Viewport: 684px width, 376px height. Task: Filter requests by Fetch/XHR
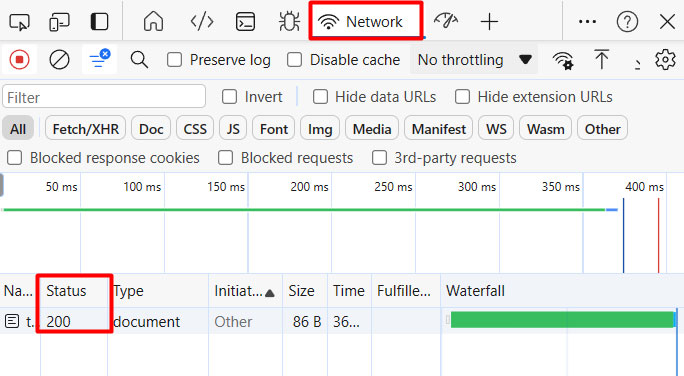(86, 129)
